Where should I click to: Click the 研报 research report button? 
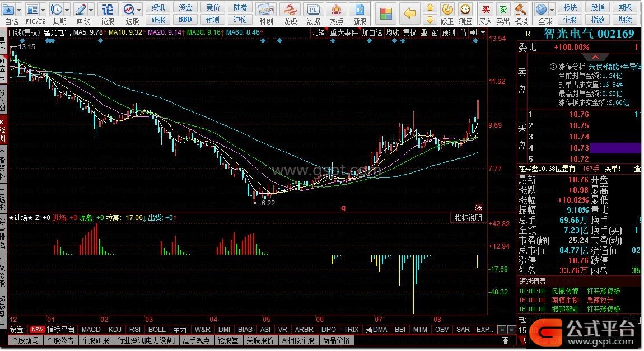(x=158, y=20)
